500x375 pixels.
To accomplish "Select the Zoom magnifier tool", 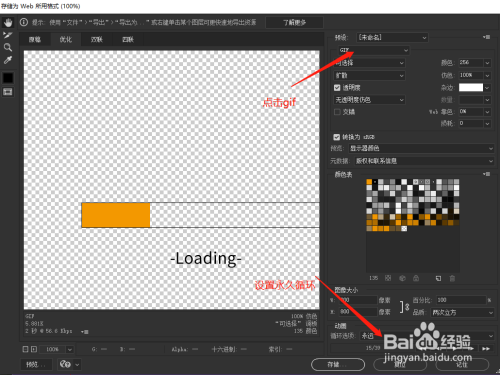I will coord(8,47).
